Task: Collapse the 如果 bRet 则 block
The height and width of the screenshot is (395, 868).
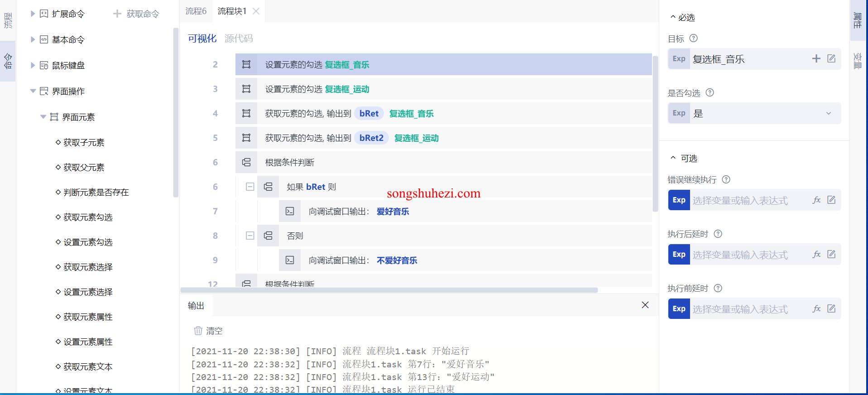Action: click(x=250, y=187)
